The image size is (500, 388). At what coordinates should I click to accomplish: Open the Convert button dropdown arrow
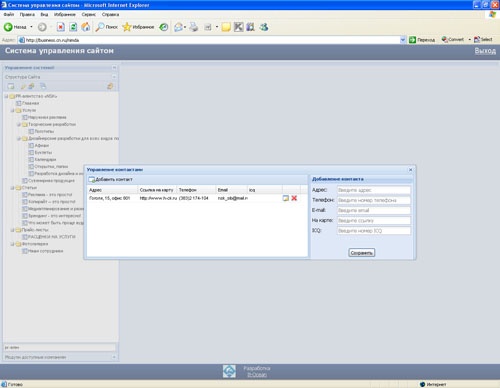click(469, 39)
